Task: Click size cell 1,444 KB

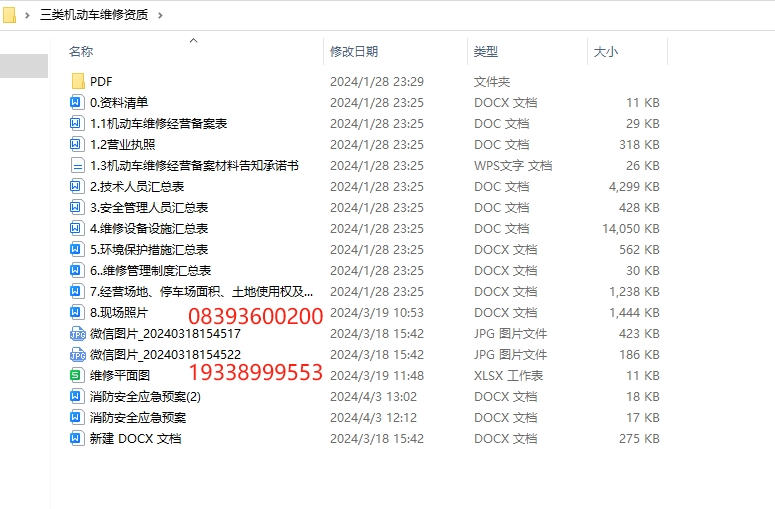Action: tap(634, 313)
